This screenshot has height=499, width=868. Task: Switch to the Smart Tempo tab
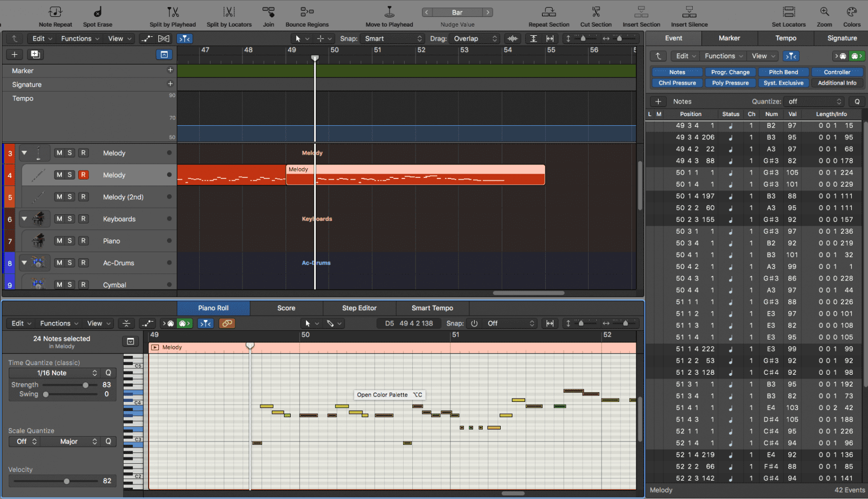pos(432,308)
